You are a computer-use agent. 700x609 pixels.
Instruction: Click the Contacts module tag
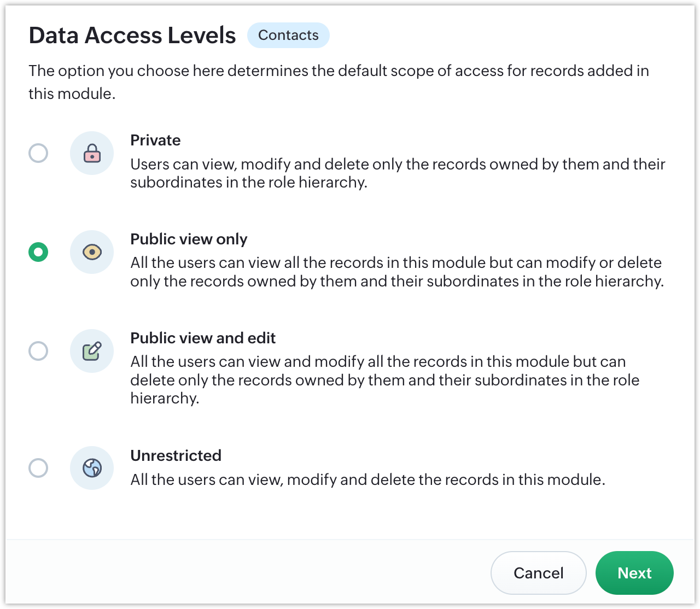point(288,36)
